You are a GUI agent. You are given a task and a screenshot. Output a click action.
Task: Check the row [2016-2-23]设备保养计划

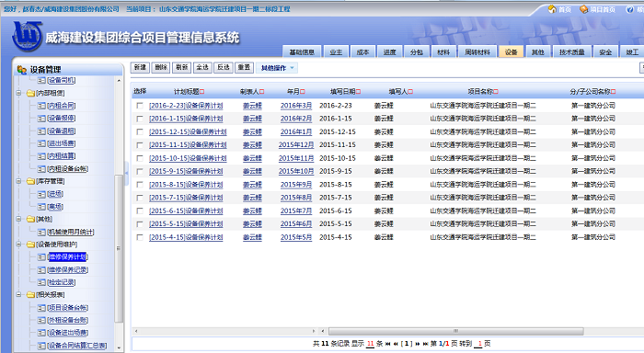[140, 106]
